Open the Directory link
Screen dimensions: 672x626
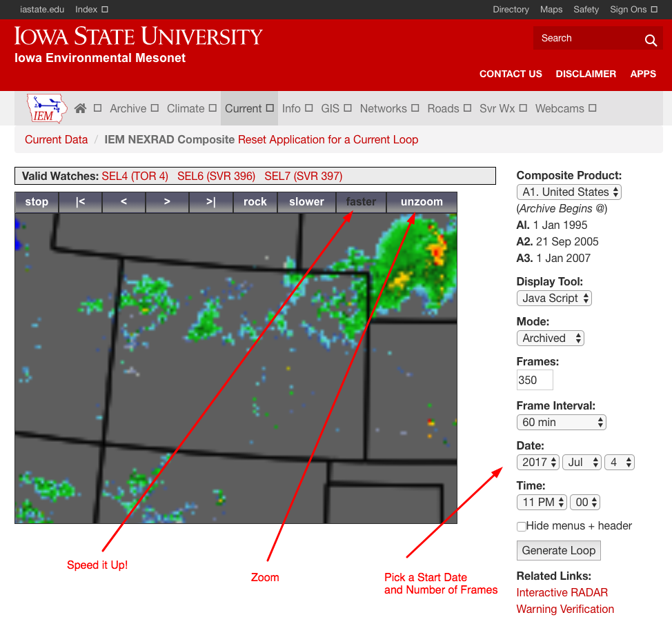pos(511,10)
